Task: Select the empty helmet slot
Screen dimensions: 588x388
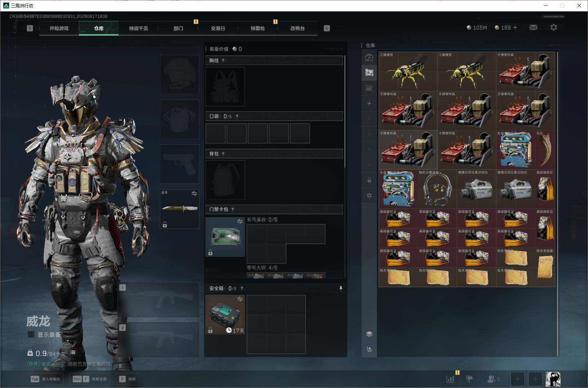Action: pos(179,74)
